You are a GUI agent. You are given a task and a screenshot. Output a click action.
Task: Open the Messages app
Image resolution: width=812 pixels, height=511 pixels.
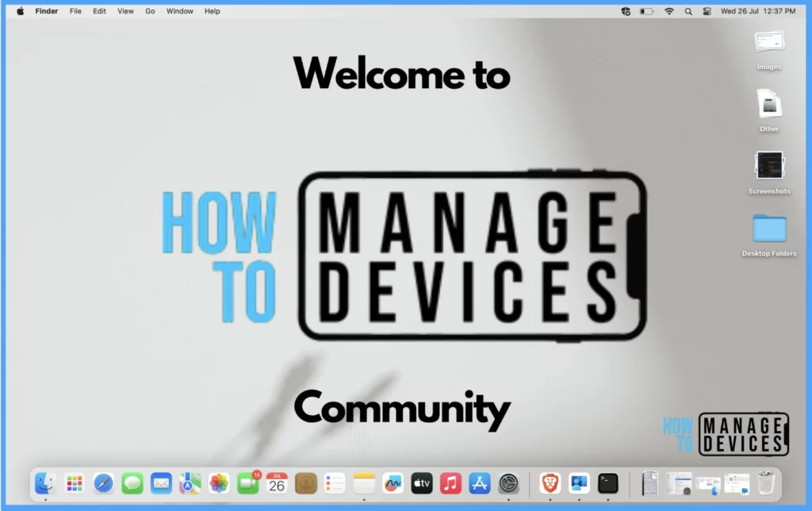pyautogui.click(x=132, y=483)
